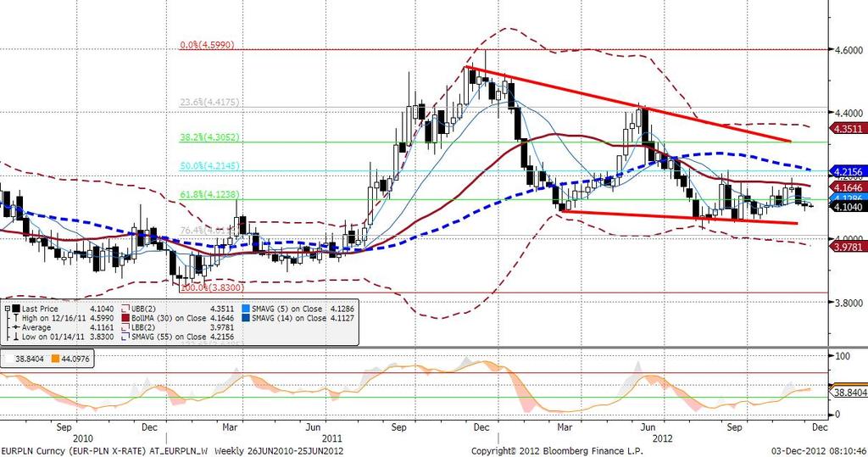Click the dark blue SMAVG (14) swatch
The image size is (868, 457).
[246, 318]
